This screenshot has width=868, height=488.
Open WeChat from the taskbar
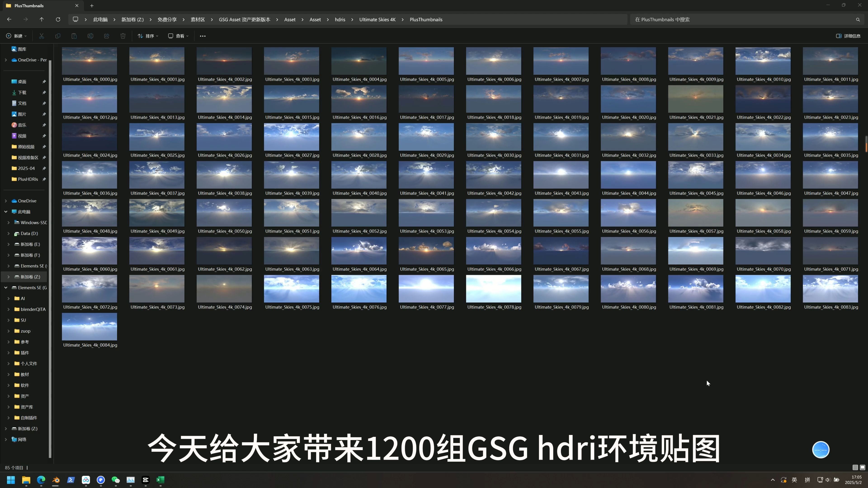pyautogui.click(x=116, y=480)
